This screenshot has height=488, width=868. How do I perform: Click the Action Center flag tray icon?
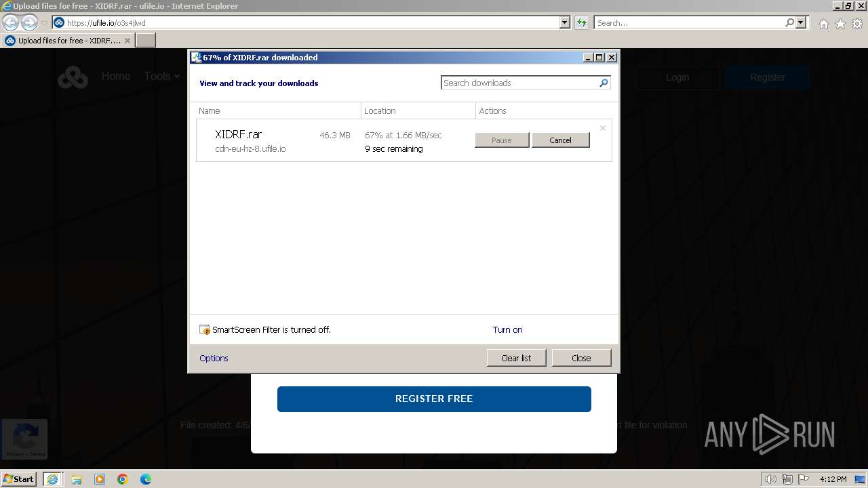click(804, 479)
